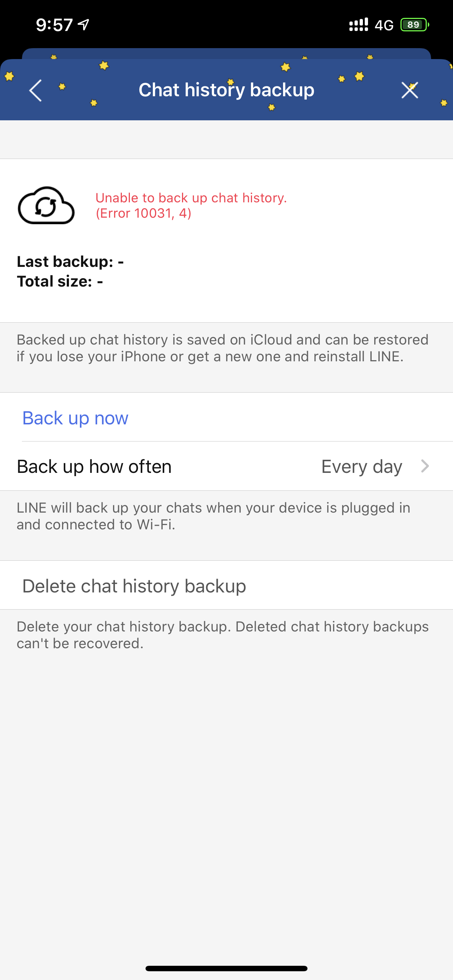
Task: Tap the Every day frequency value
Action: point(362,466)
